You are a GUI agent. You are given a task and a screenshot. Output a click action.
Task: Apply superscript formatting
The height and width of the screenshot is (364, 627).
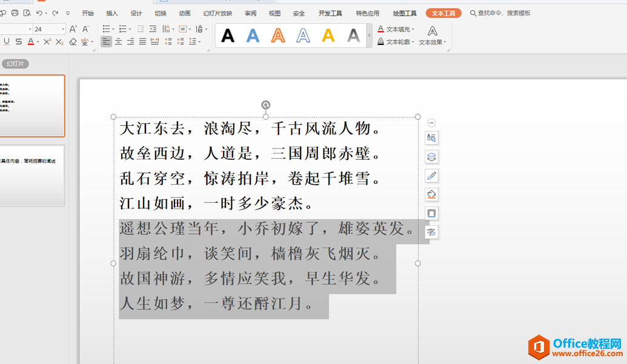tap(47, 42)
